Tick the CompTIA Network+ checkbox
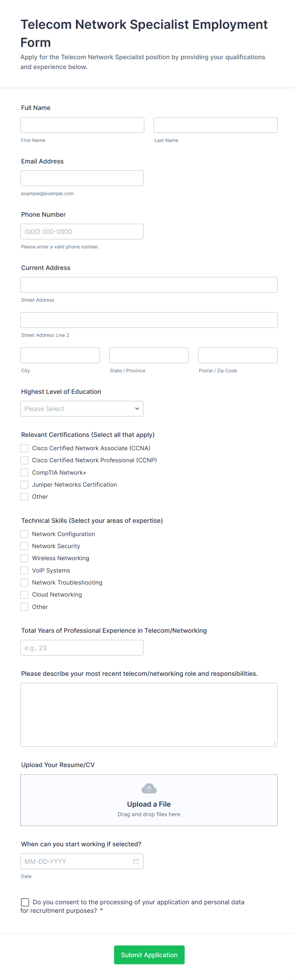This screenshot has height=980, width=295. click(24, 472)
